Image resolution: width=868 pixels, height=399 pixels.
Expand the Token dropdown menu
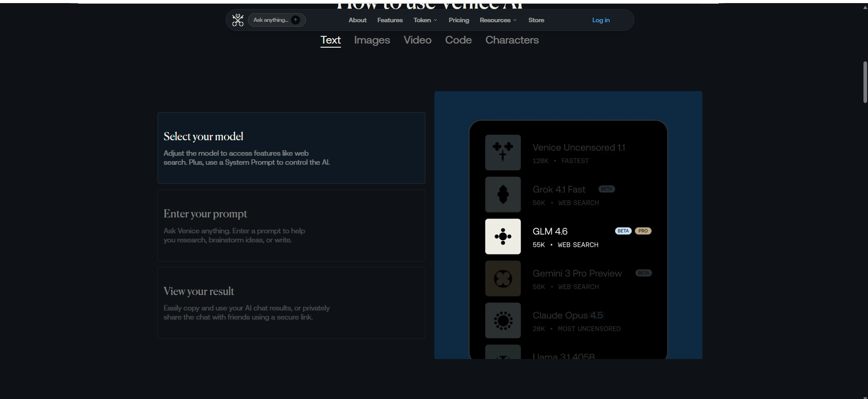[x=425, y=20]
